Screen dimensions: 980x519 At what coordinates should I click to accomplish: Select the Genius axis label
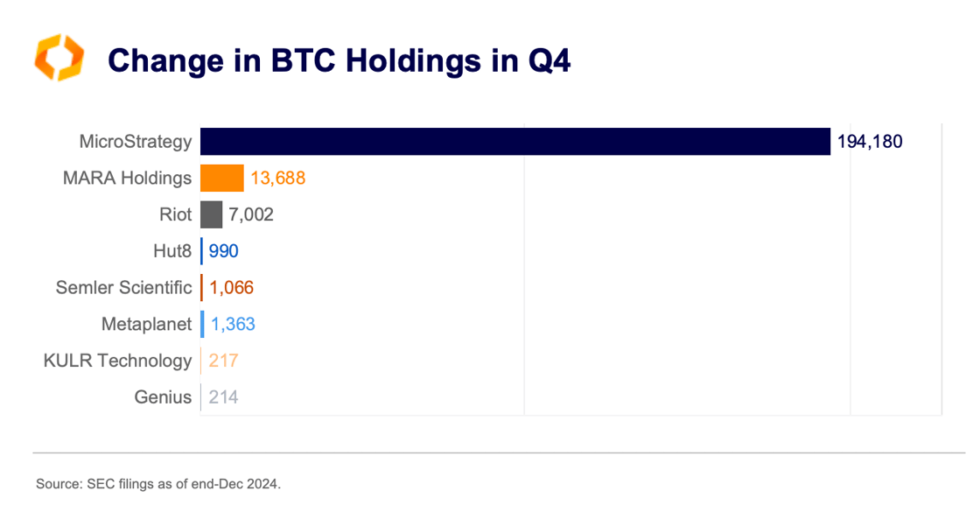tap(163, 397)
